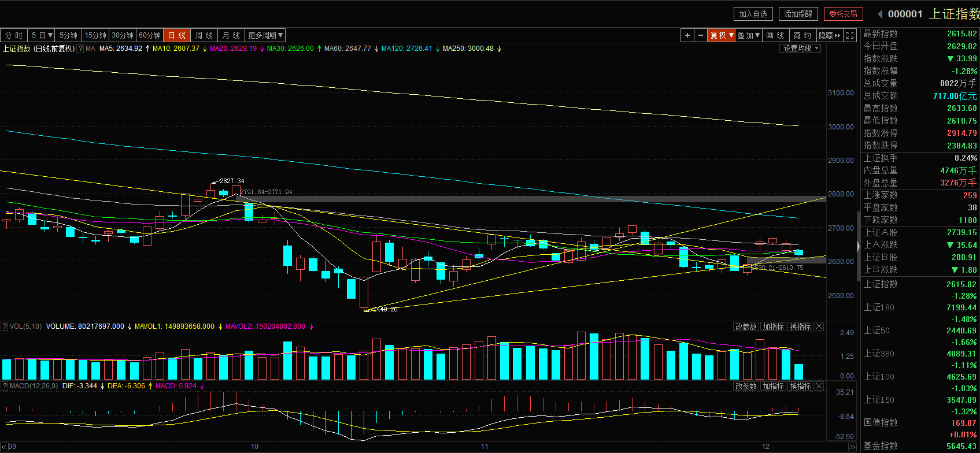Click 换指标 in the MACD panel
The image size is (980, 453).
801,386
